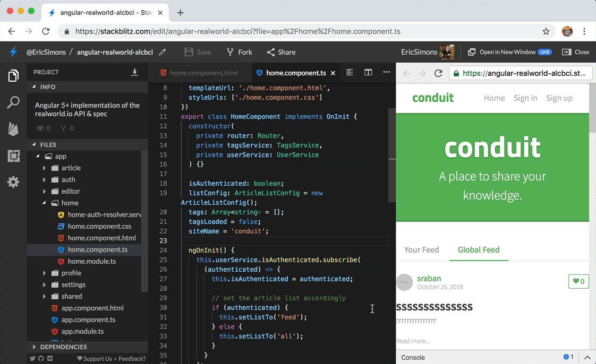Reload the preview pane
The height and width of the screenshot is (364, 596).
(438, 73)
